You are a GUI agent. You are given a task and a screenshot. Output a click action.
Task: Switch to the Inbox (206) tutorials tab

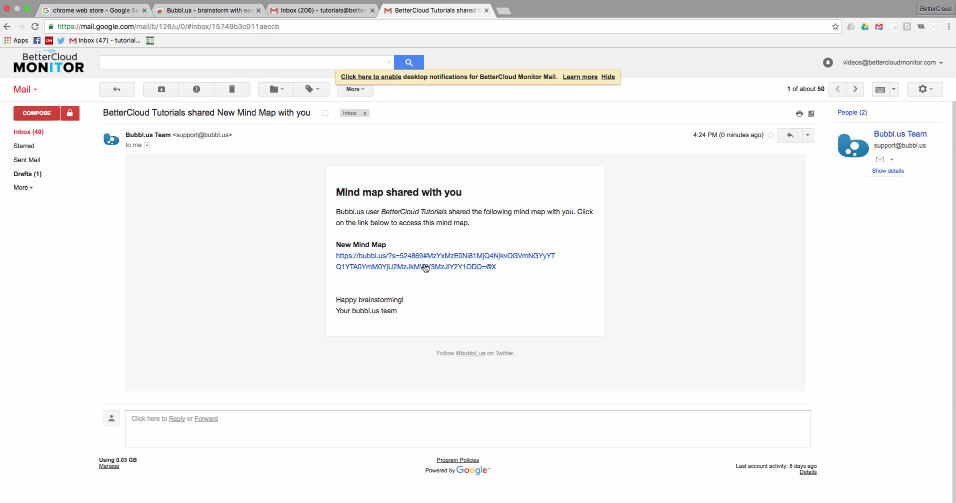pos(322,10)
